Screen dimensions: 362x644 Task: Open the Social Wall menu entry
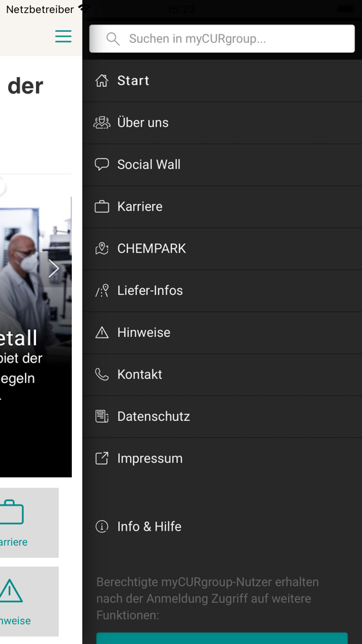[x=222, y=165]
